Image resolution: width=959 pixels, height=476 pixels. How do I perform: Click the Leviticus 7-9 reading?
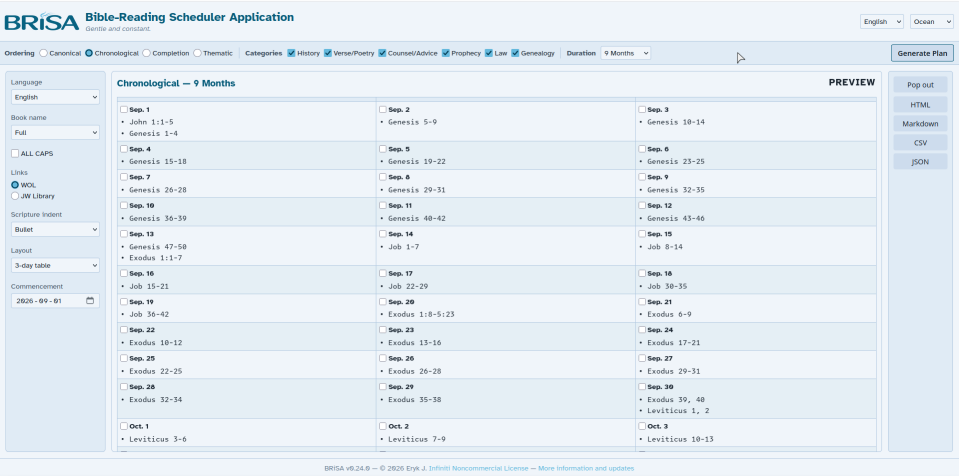(417, 439)
